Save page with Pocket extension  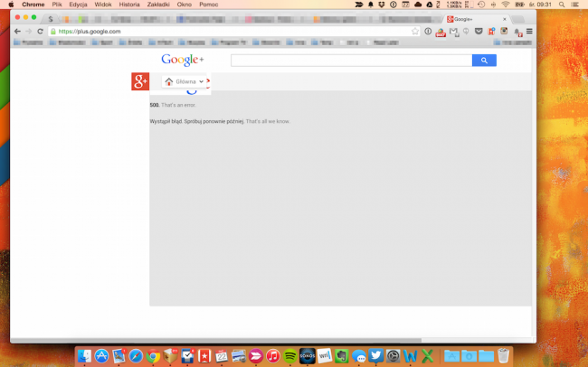click(x=479, y=32)
